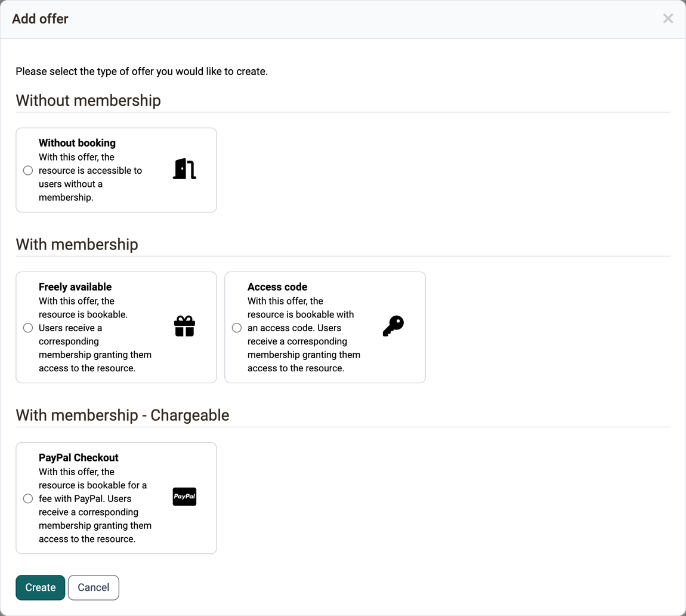686x616 pixels.
Task: Choose the Access code radio option
Action: (237, 328)
